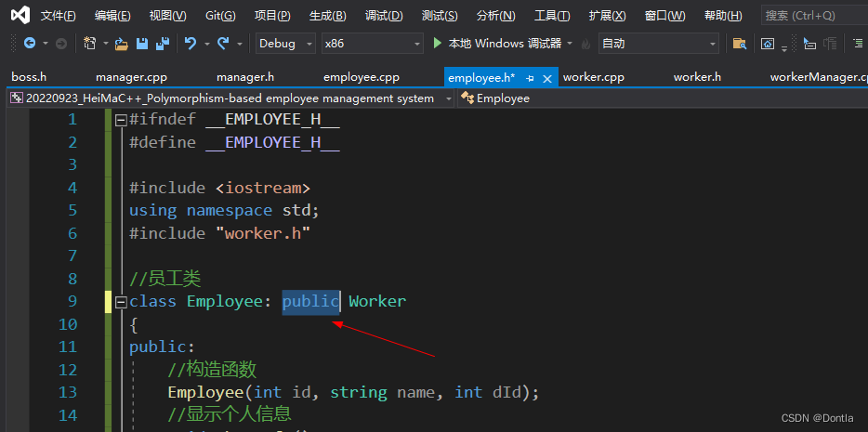Open the 帮助(H) menu
The image size is (868, 432).
coord(723,16)
